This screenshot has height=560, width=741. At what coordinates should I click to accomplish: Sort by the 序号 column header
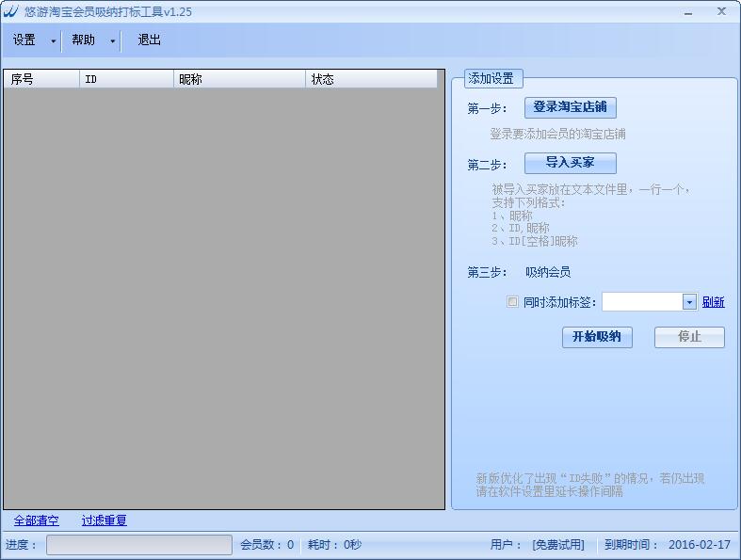pos(41,79)
